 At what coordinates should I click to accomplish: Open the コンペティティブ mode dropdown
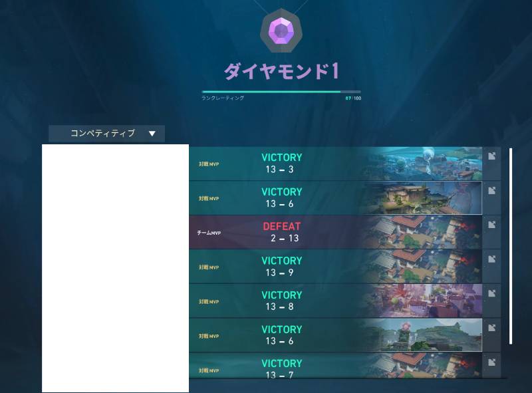pyautogui.click(x=107, y=134)
